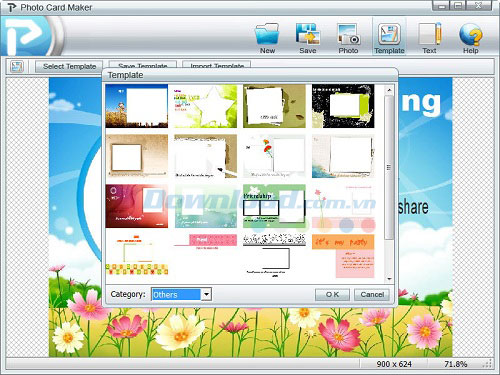This screenshot has height=375, width=500.
Task: Choose the scarecrow field template thumbnail
Action: pos(137,106)
